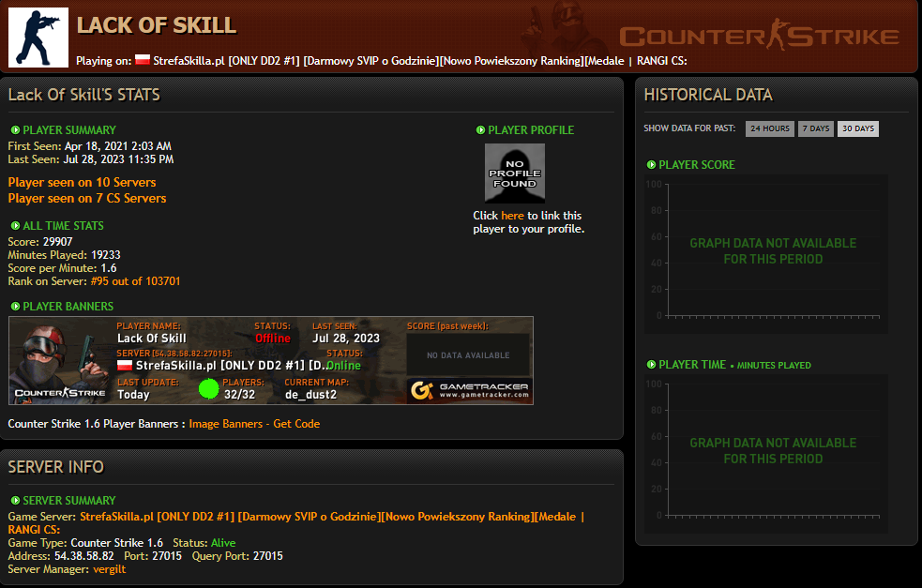Screen dimensions: 922x588
Task: Click the Poland flag in player banner
Action: click(x=125, y=365)
